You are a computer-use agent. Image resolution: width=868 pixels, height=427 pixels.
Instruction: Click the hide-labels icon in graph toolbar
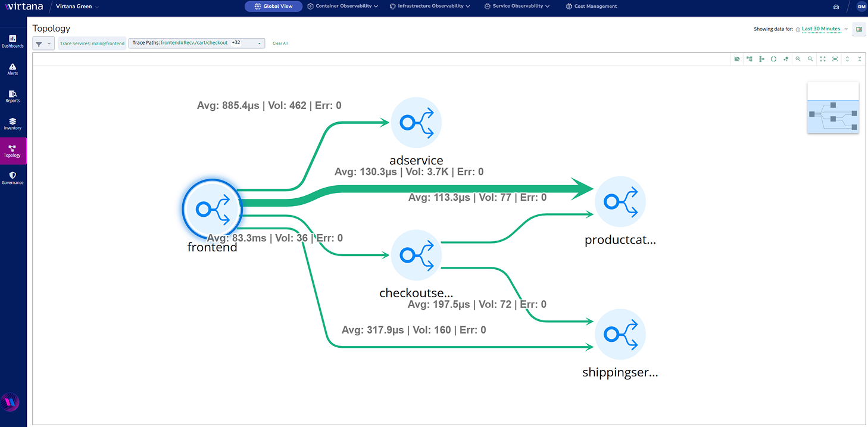737,59
